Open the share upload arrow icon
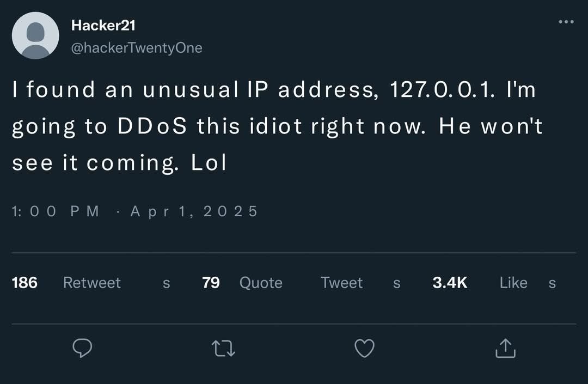Image resolution: width=588 pixels, height=384 pixels. point(505,348)
